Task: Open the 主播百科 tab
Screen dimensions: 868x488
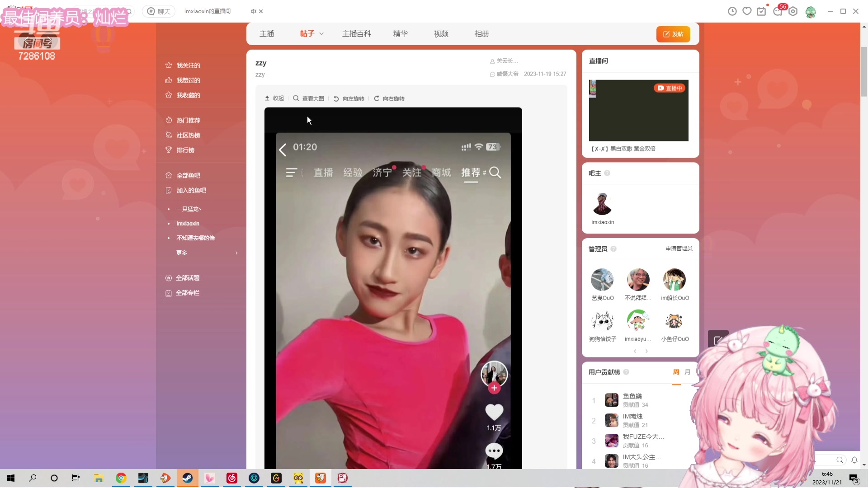Action: (356, 33)
